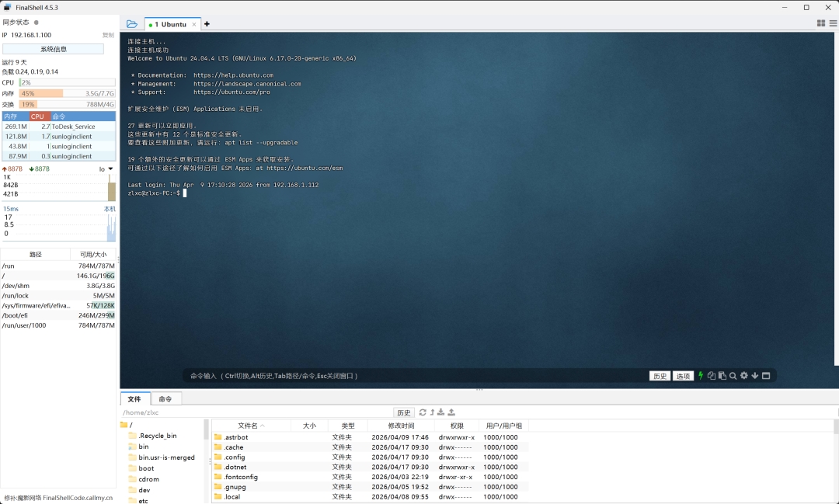Select cdrom folder in directory tree
This screenshot has width=839, height=504.
click(144, 479)
